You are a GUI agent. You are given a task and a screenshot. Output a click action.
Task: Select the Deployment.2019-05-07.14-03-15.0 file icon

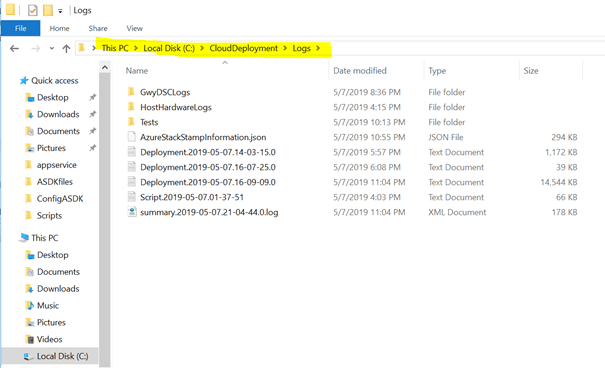coord(132,152)
